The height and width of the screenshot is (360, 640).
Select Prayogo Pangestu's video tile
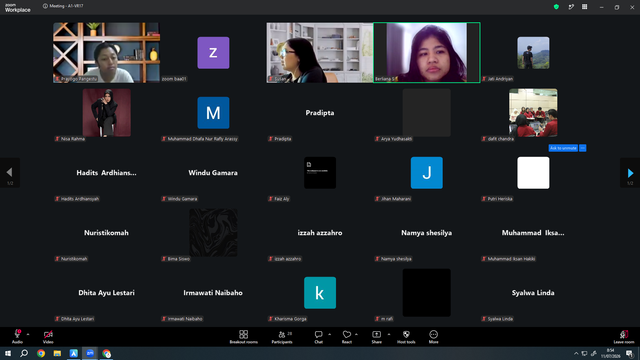pyautogui.click(x=107, y=53)
